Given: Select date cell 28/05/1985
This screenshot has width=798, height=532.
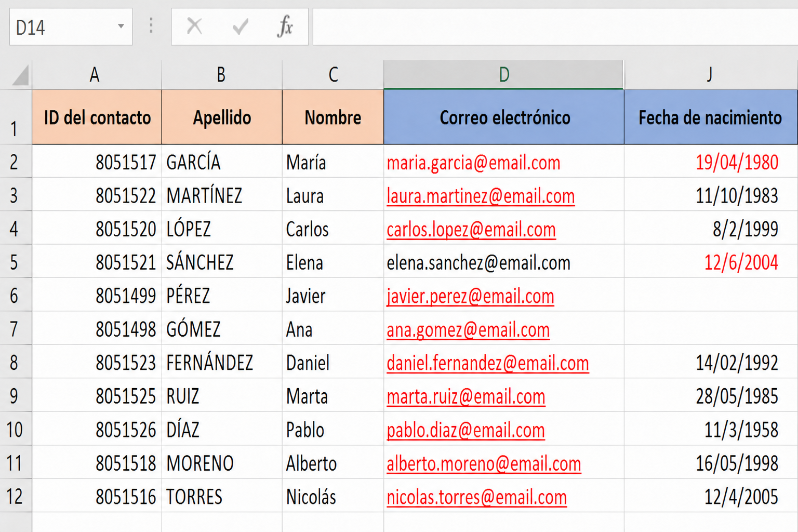Looking at the screenshot, I should click(711, 396).
